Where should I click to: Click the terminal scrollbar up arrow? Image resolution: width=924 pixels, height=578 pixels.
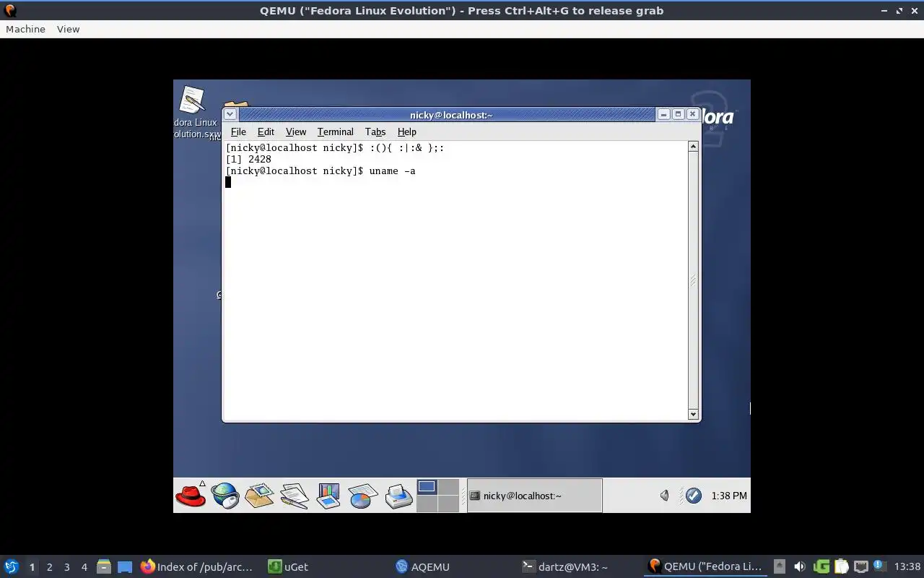(693, 147)
